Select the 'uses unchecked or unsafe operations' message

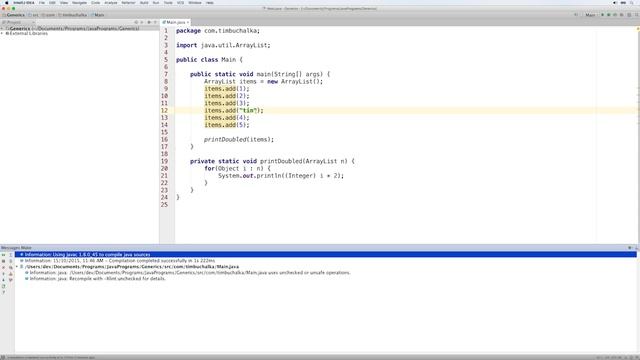(x=190, y=272)
